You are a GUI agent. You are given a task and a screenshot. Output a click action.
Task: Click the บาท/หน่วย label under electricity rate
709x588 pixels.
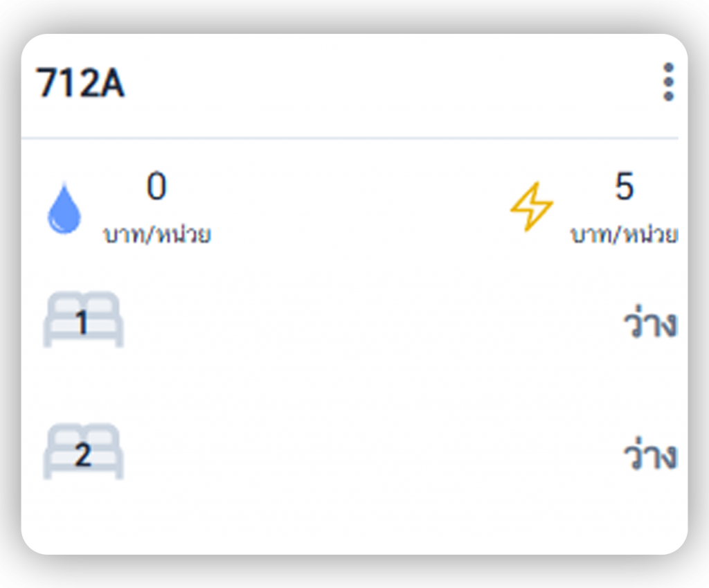624,235
